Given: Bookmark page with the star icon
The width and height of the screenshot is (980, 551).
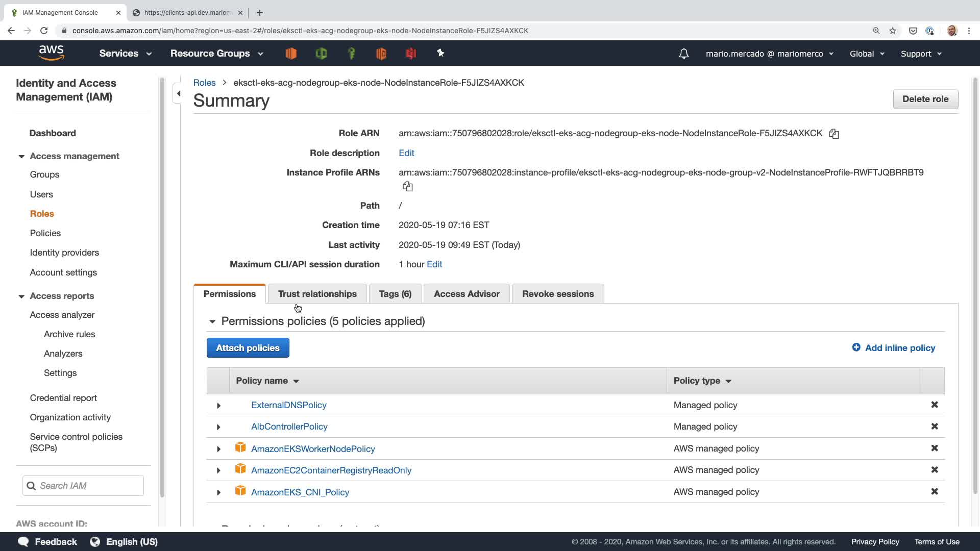Looking at the screenshot, I should pyautogui.click(x=892, y=31).
